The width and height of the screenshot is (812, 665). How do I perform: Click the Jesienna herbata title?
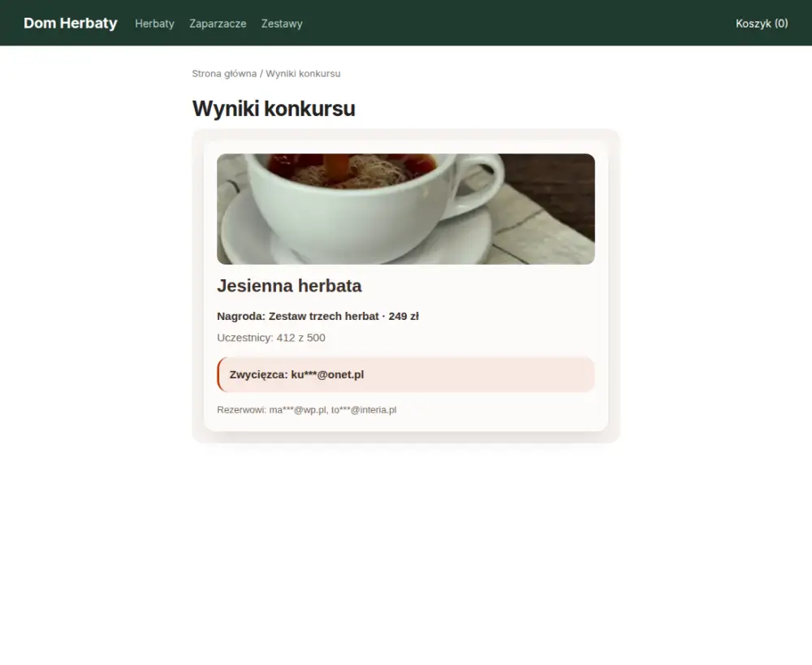pyautogui.click(x=289, y=286)
